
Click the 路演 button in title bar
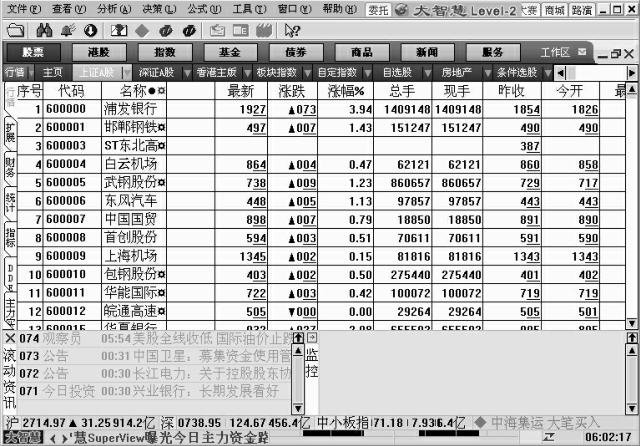[x=582, y=10]
